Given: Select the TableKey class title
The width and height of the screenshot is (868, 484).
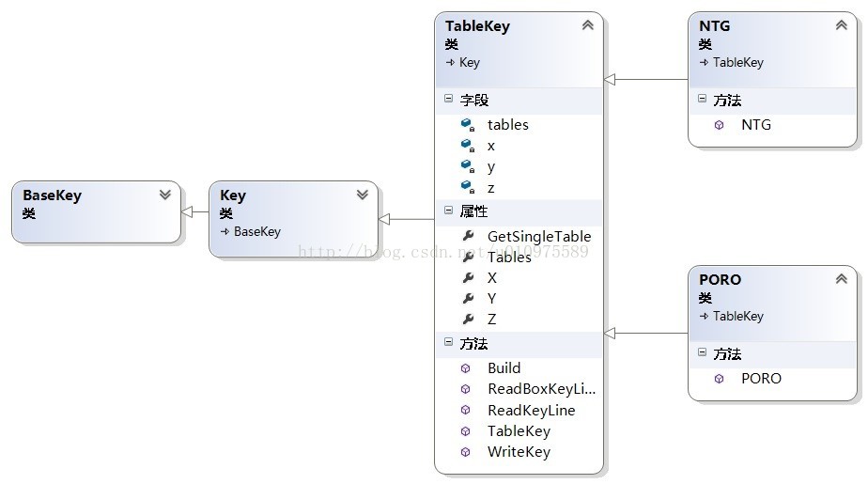Looking at the screenshot, I should pos(477,25).
